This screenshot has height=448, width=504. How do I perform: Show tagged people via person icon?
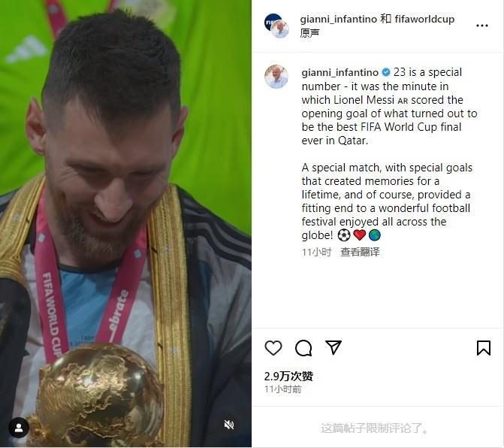click(x=19, y=428)
